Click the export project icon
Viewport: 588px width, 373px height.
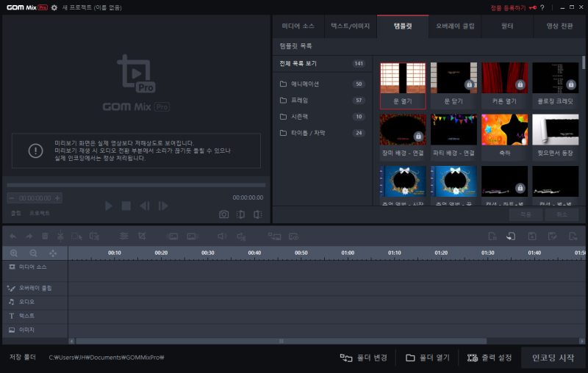click(x=573, y=236)
